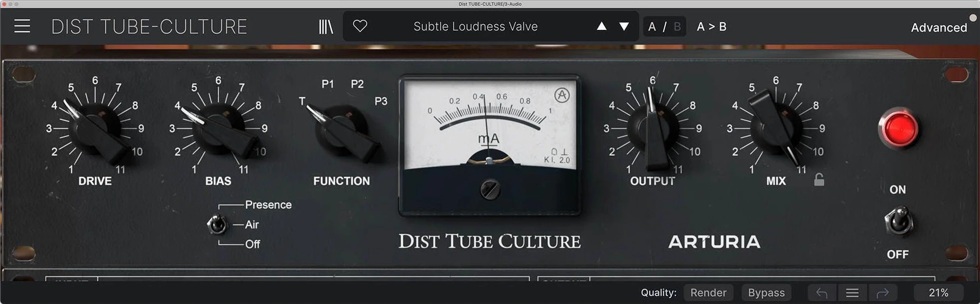Open the hamburger main menu

pos(22,26)
